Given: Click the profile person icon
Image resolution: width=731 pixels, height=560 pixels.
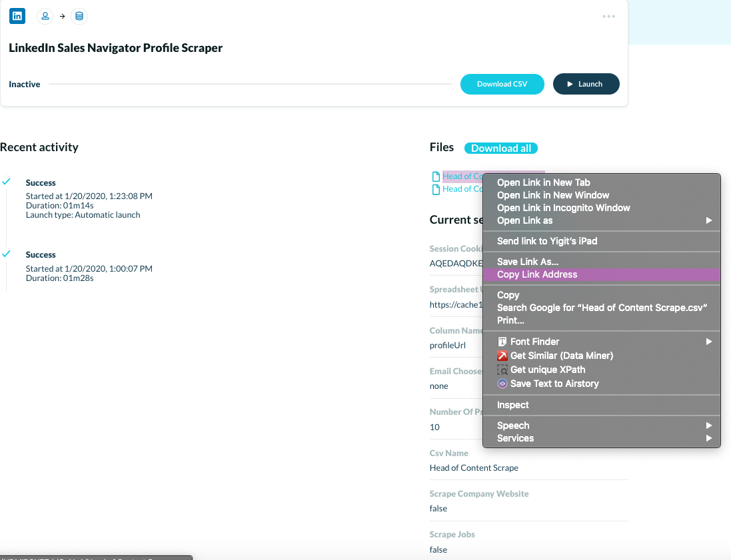Looking at the screenshot, I should pos(45,16).
